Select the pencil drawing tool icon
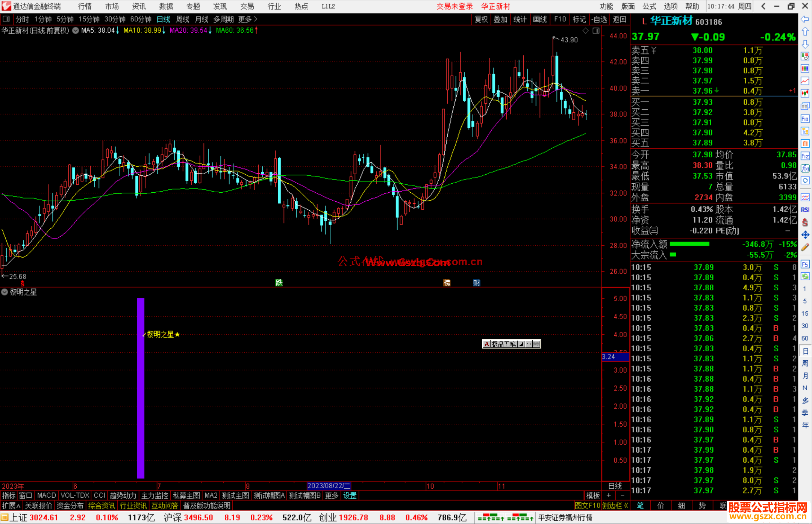The image size is (812, 524). (x=805, y=247)
